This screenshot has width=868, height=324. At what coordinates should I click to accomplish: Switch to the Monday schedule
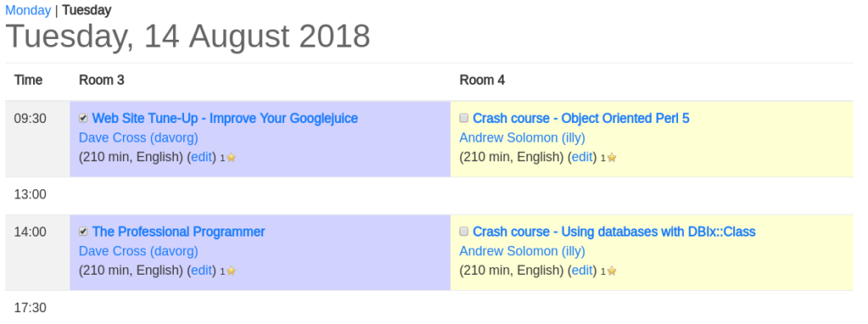coord(28,10)
